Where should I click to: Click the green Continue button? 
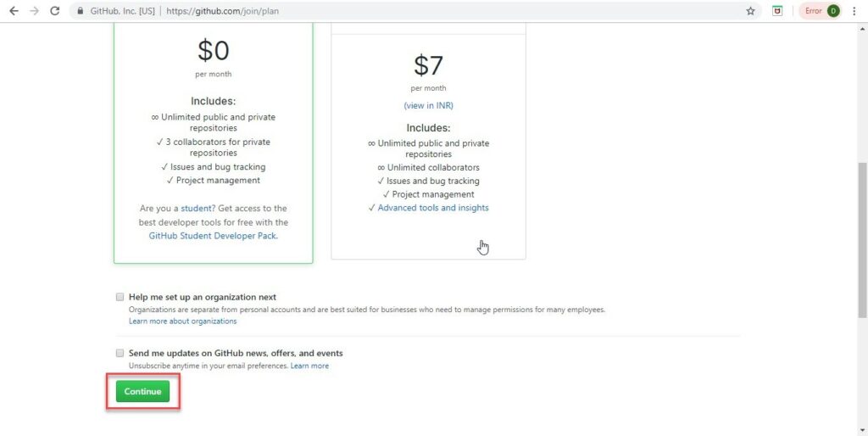(142, 391)
